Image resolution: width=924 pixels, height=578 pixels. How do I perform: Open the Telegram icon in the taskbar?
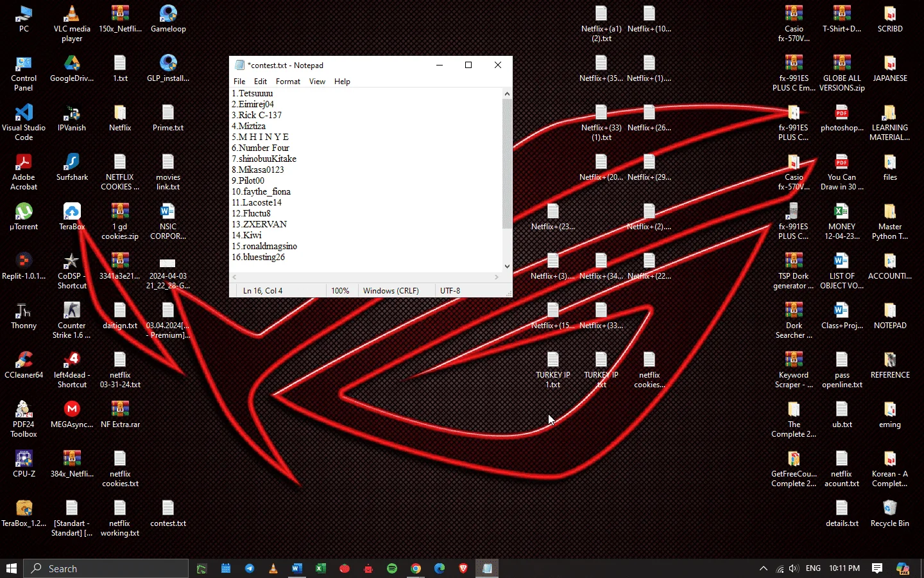point(250,568)
